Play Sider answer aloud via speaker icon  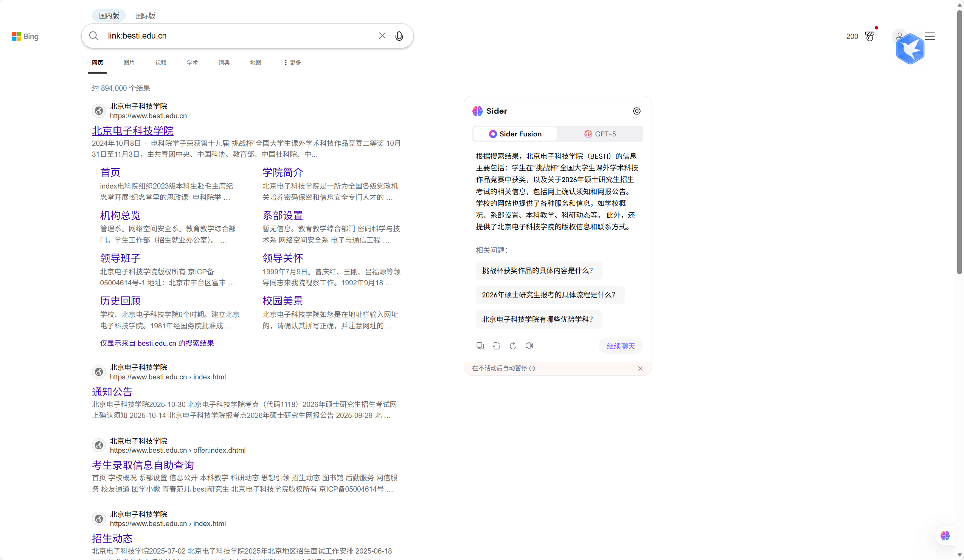coord(529,345)
